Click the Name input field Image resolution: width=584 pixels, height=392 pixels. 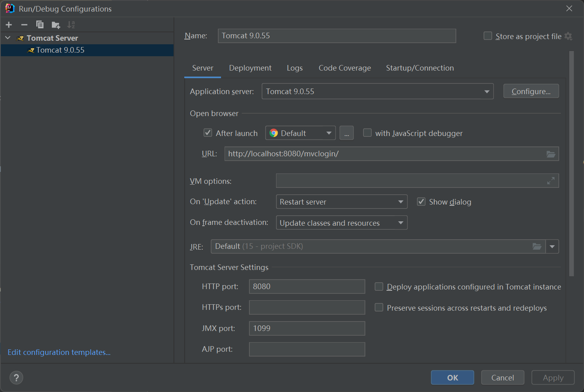[337, 36]
